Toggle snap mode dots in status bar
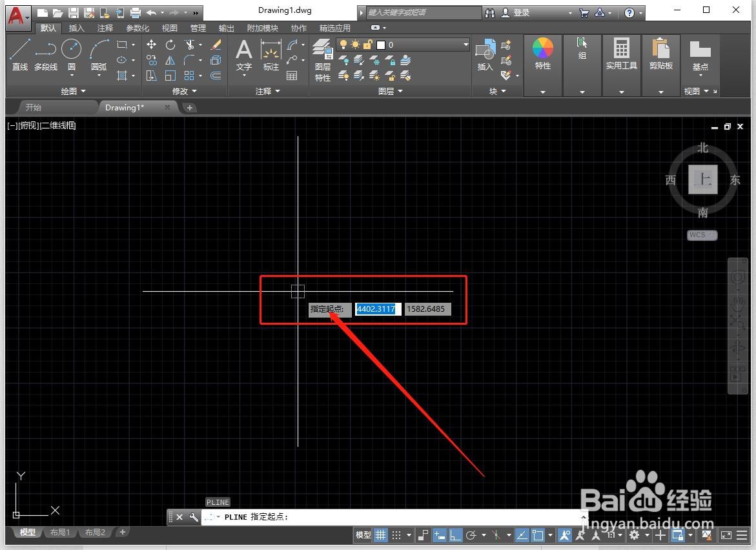 coord(396,535)
